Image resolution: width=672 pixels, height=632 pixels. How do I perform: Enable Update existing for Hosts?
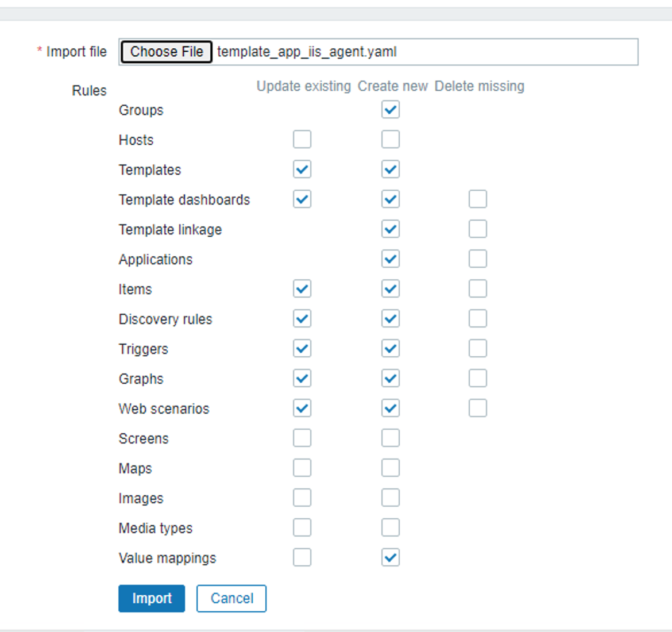(302, 140)
